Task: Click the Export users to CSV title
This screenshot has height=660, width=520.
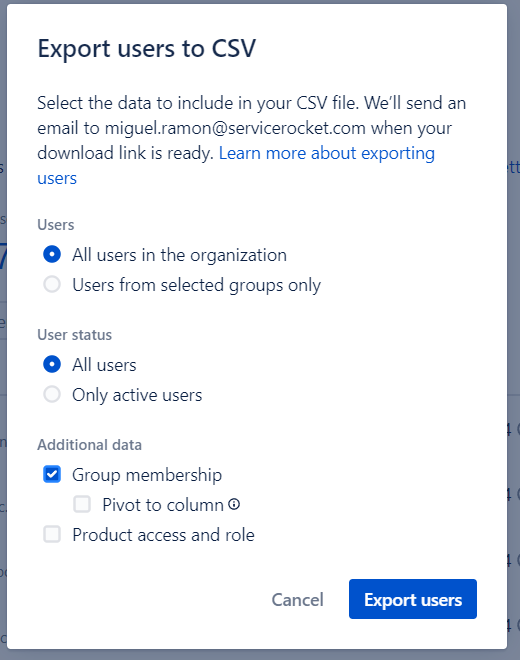Action: [x=147, y=48]
